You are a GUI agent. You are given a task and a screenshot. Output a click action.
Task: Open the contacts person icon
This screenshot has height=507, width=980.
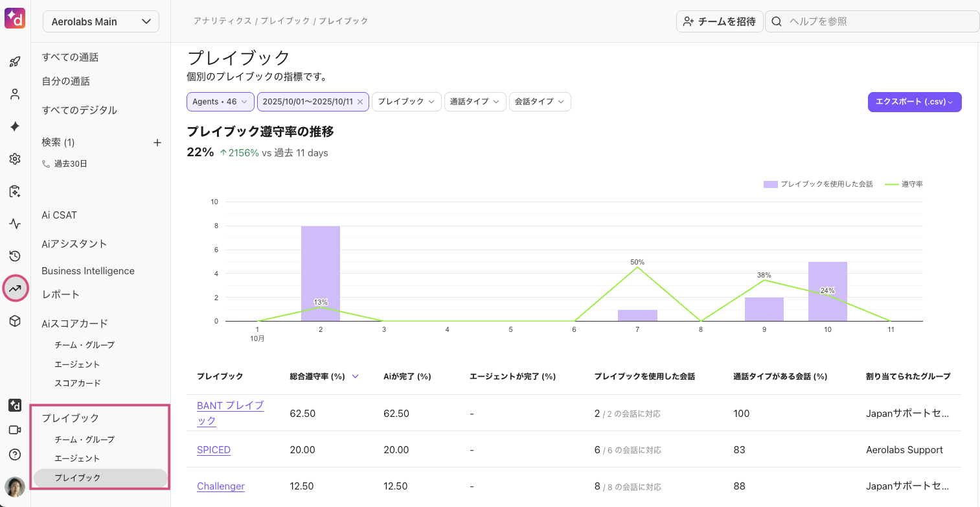point(15,95)
